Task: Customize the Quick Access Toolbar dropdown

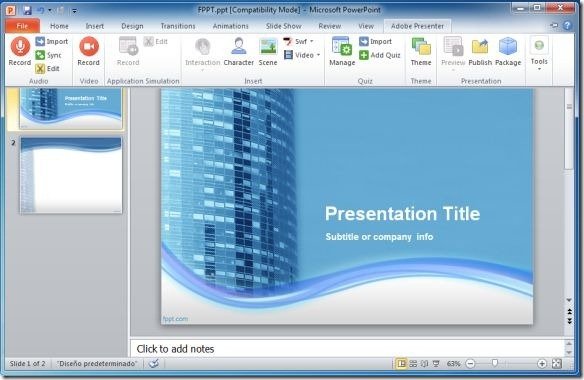Action: pos(74,11)
